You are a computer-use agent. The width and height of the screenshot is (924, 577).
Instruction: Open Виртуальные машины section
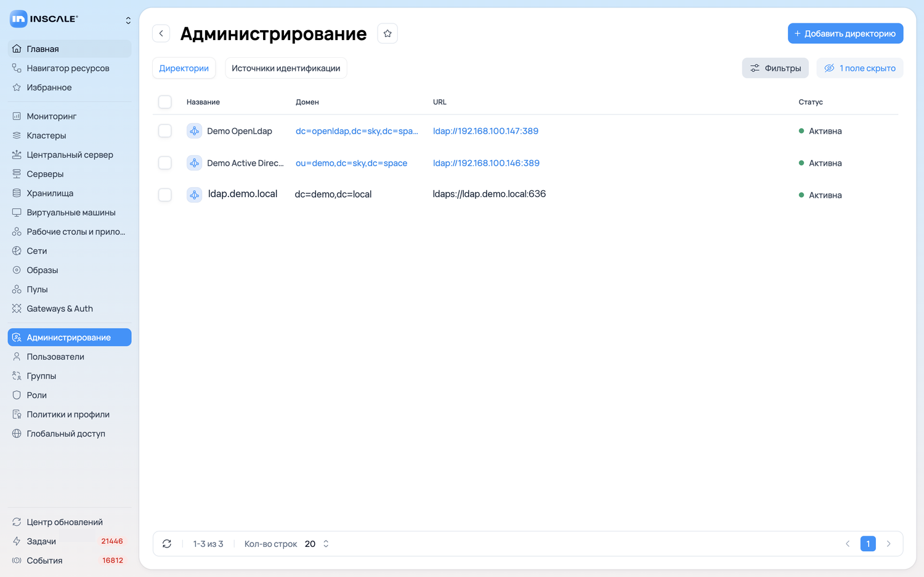(70, 212)
